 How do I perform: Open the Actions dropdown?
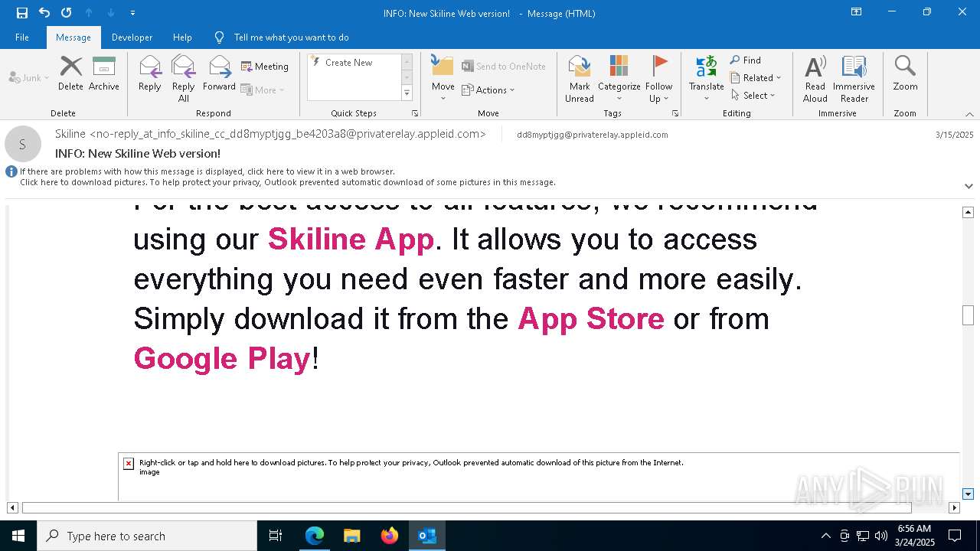488,90
